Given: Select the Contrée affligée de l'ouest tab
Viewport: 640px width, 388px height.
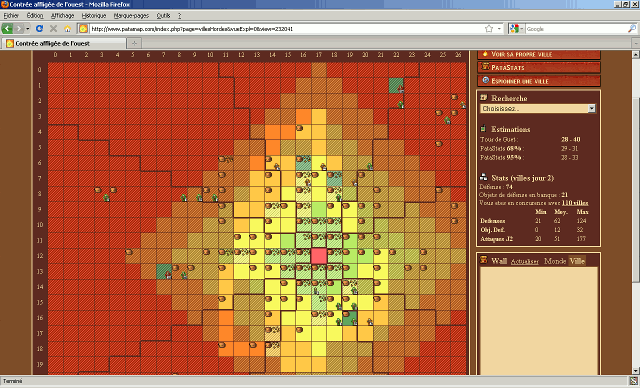Looking at the screenshot, I should tap(64, 43).
